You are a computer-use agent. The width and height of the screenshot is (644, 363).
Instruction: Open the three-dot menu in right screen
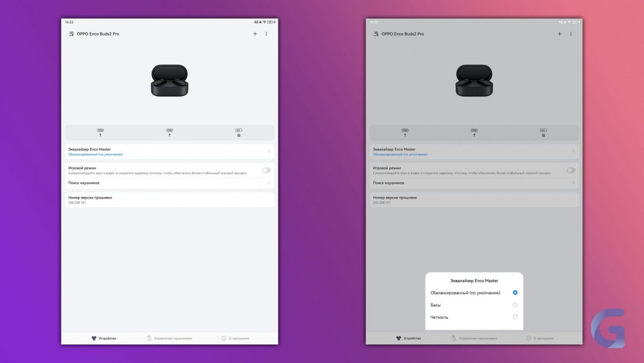point(571,34)
